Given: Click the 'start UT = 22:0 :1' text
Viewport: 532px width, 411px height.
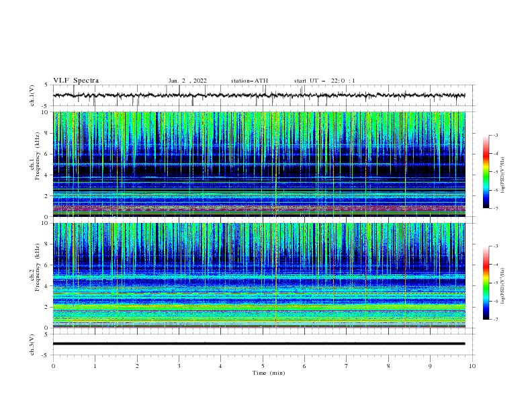Looking at the screenshot, I should (x=324, y=81).
